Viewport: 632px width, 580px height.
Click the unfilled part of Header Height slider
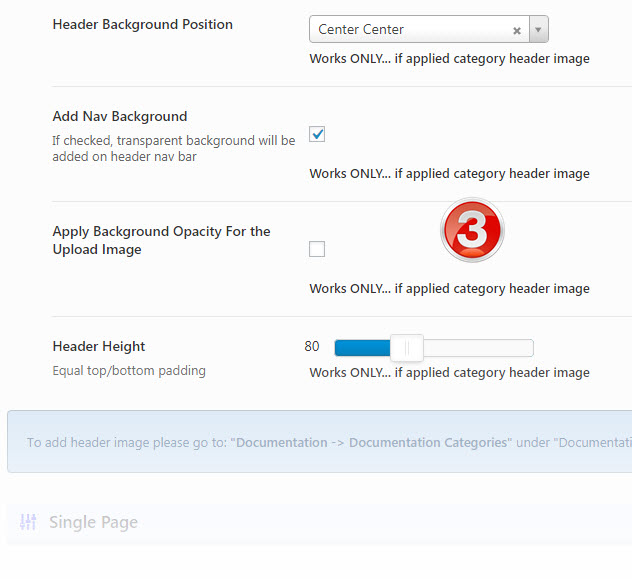pos(478,348)
